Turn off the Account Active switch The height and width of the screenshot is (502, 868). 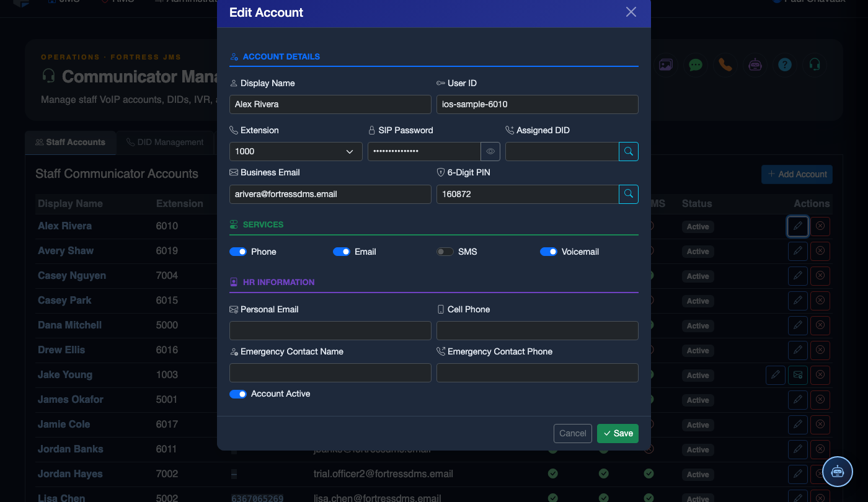click(x=238, y=394)
